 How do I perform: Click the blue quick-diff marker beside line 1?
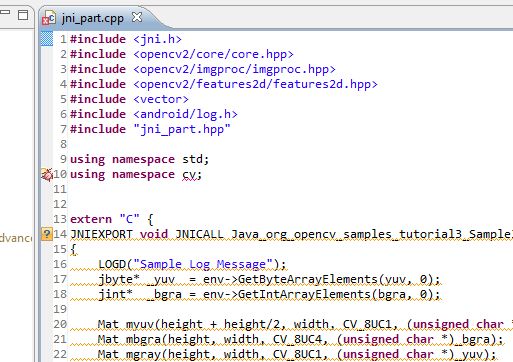click(47, 38)
